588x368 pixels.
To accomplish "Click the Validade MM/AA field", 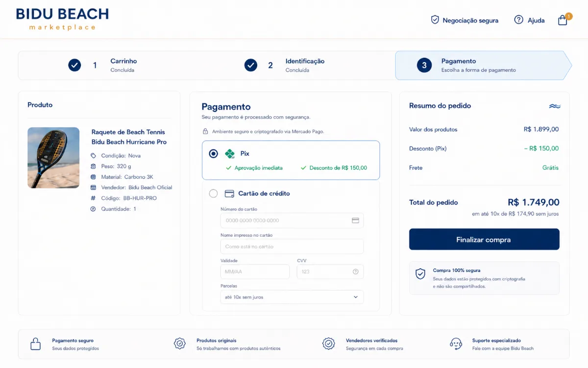I will click(x=255, y=271).
